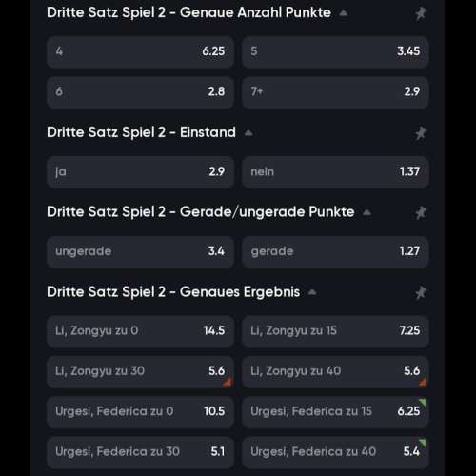Viewport: 476px width, 476px height.
Task: Choose Einstand ja at 2.9
Action: click(x=140, y=172)
